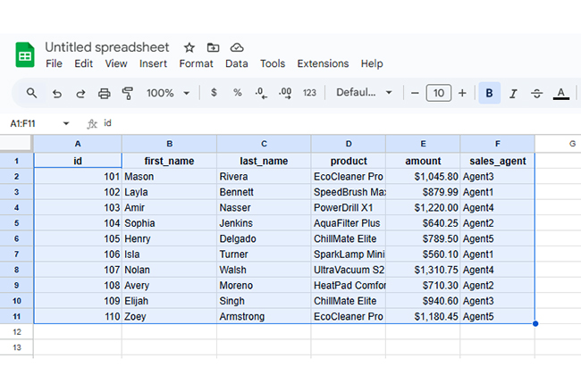The width and height of the screenshot is (581, 392).
Task: Activate the paint format roller
Action: pyautogui.click(x=128, y=93)
